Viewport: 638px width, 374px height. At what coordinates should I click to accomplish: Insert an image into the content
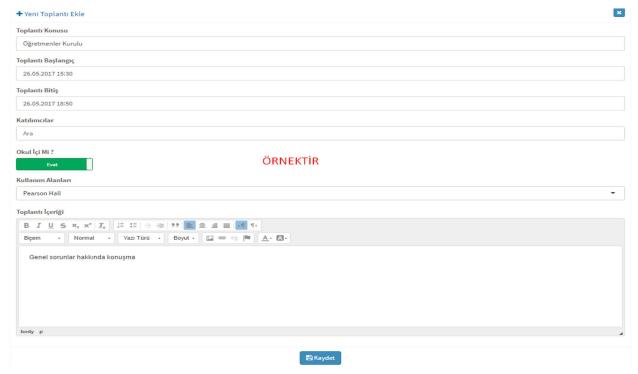coord(210,238)
